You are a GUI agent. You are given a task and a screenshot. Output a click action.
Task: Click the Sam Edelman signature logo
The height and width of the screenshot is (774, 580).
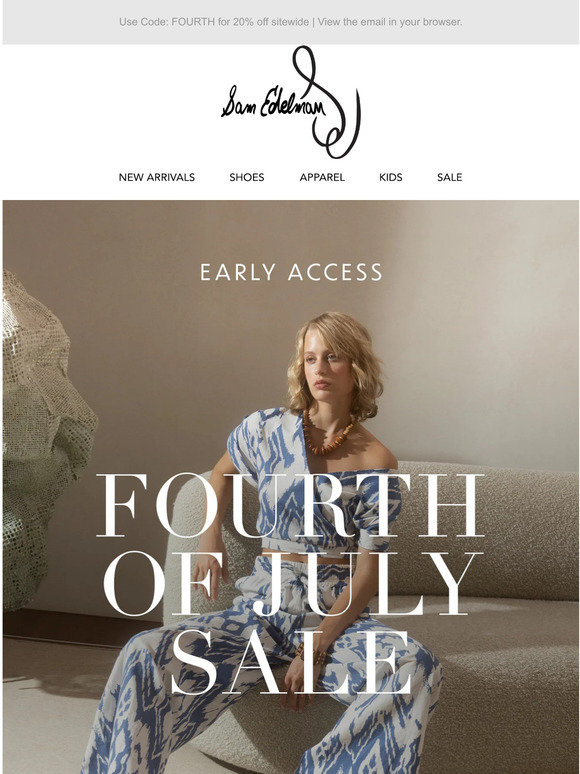291,103
